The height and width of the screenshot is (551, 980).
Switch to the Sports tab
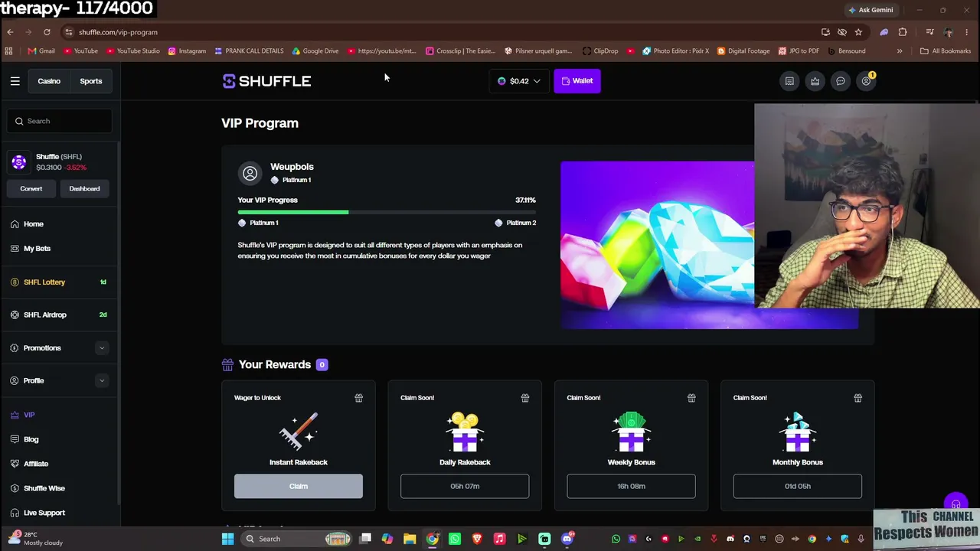tap(91, 81)
